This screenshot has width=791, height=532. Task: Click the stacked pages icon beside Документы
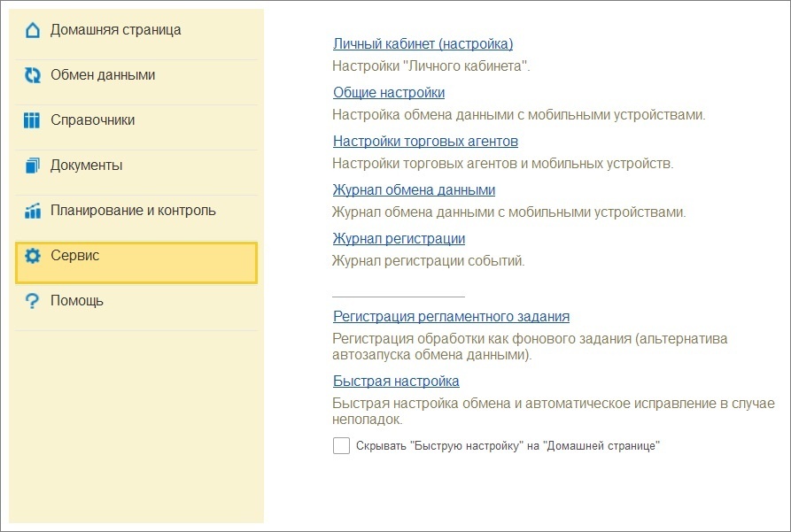click(x=33, y=166)
